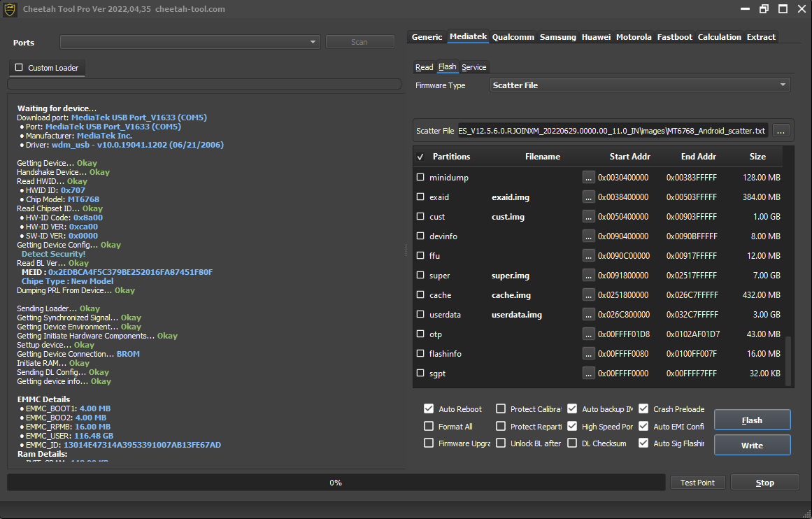Toggle DL Checksum checkbox

(x=572, y=443)
